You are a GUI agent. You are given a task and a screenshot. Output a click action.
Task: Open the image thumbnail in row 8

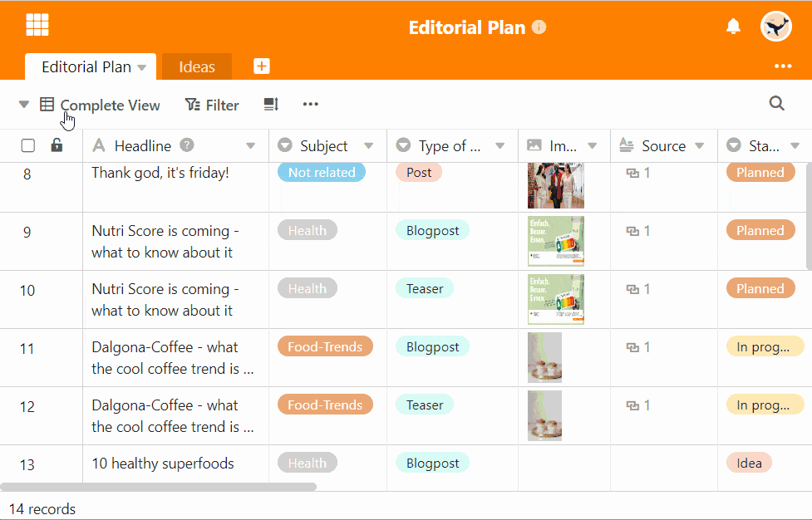[555, 185]
